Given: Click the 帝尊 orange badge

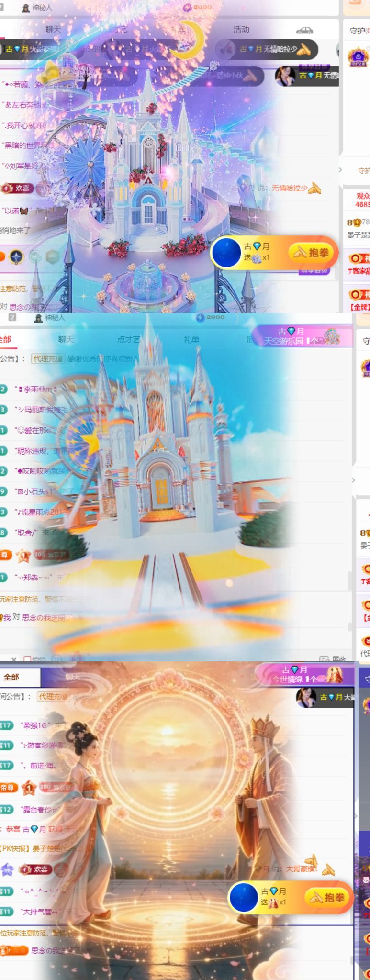Looking at the screenshot, I should (x=9, y=787).
